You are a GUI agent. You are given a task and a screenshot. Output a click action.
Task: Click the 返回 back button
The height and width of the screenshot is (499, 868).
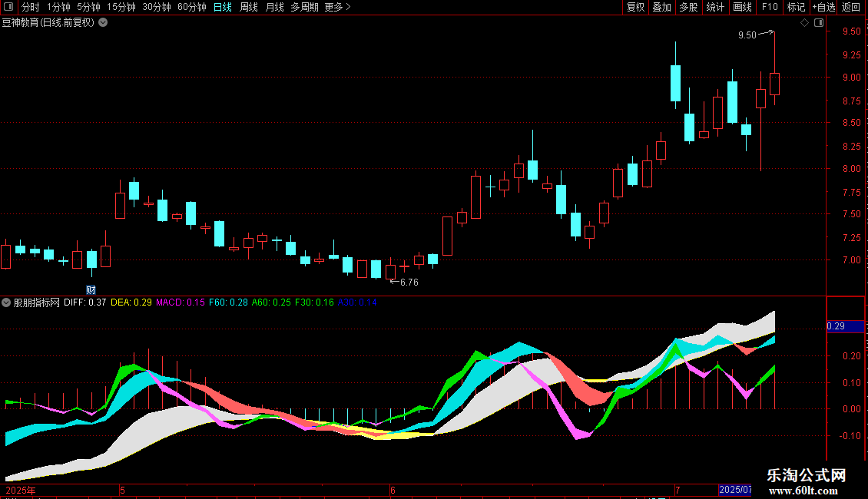[x=851, y=7]
